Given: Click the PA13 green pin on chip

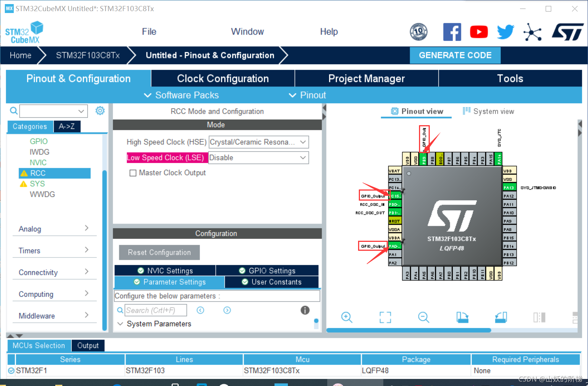Looking at the screenshot, I should (x=509, y=188).
